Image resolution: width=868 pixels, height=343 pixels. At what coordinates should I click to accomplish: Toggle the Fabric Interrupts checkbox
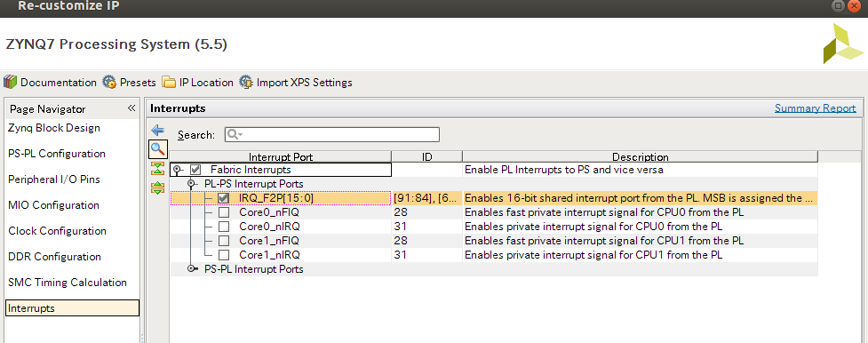pyautogui.click(x=195, y=170)
